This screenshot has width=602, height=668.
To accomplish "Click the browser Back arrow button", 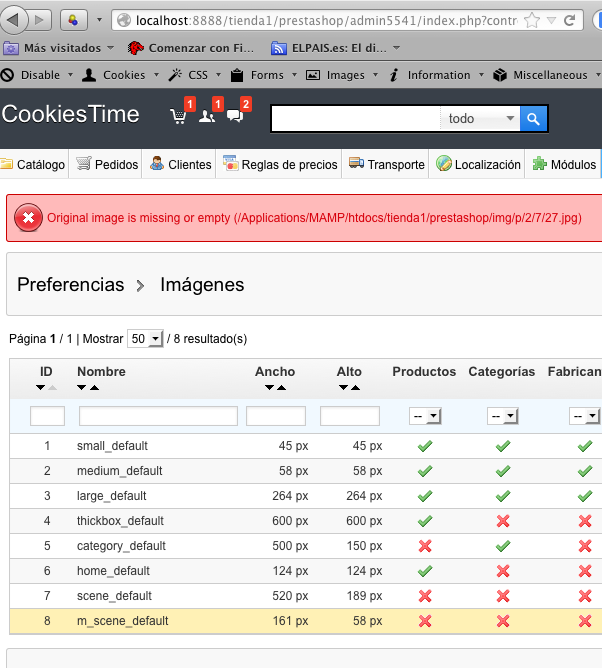I will [x=13, y=20].
